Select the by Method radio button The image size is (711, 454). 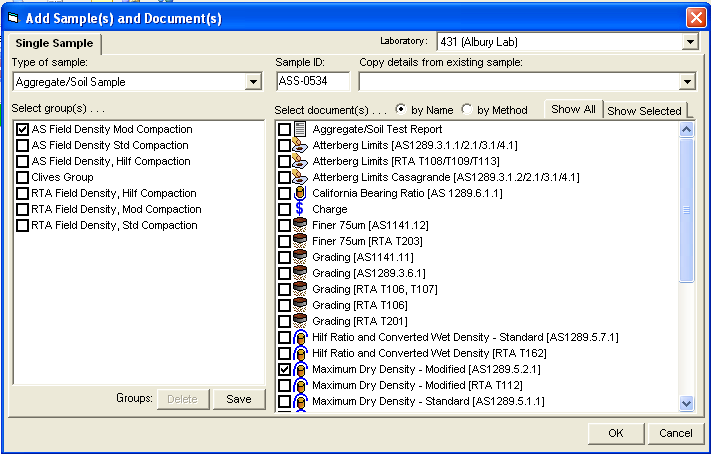click(468, 110)
